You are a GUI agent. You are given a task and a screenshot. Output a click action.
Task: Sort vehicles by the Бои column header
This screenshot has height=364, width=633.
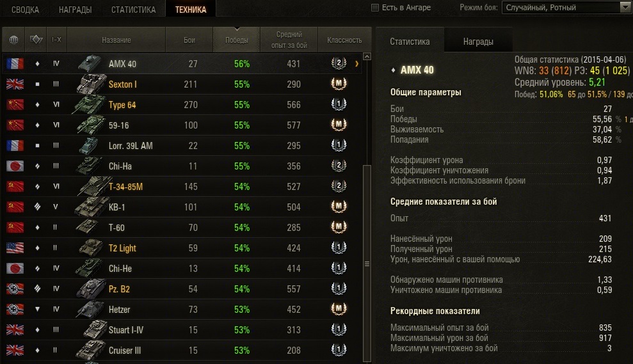(x=189, y=40)
